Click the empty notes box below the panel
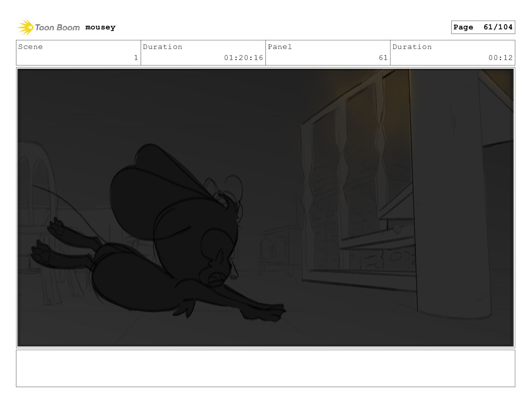Screen dimensions: 532x411 [265, 368]
